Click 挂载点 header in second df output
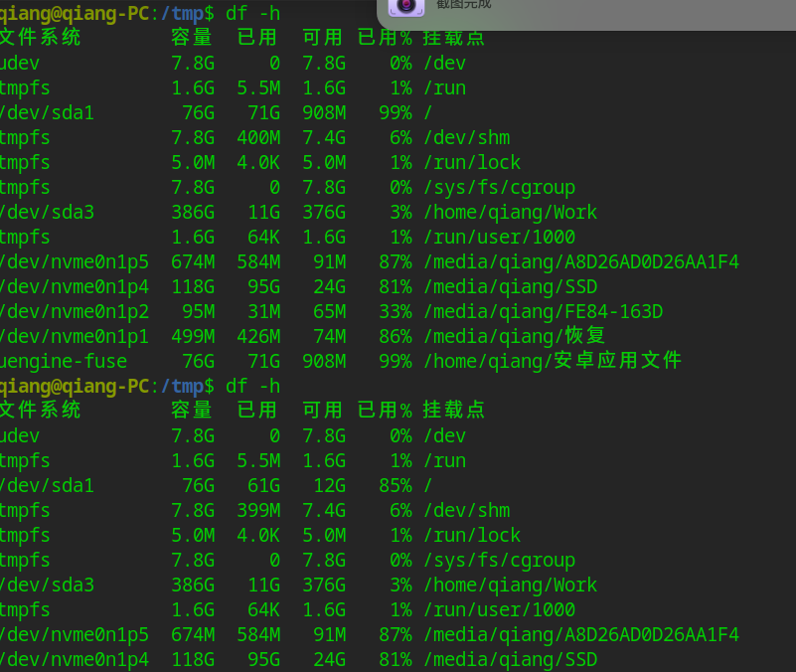This screenshot has height=672, width=796. [x=454, y=410]
